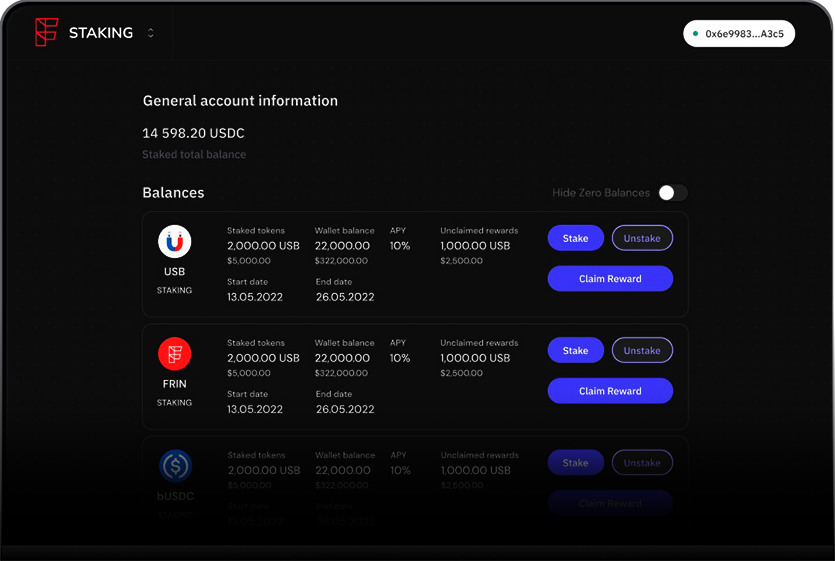Click the Hide Zero Balances label
This screenshot has width=835, height=561.
(x=600, y=193)
